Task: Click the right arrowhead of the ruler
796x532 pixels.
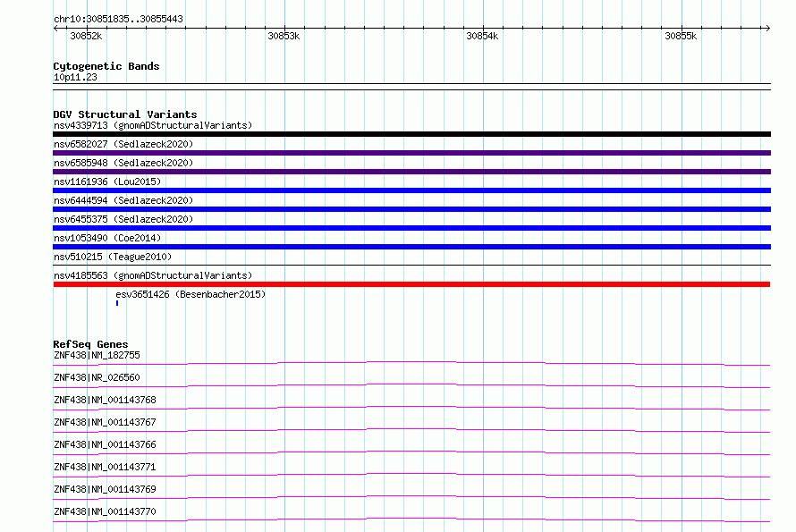Action: click(767, 28)
